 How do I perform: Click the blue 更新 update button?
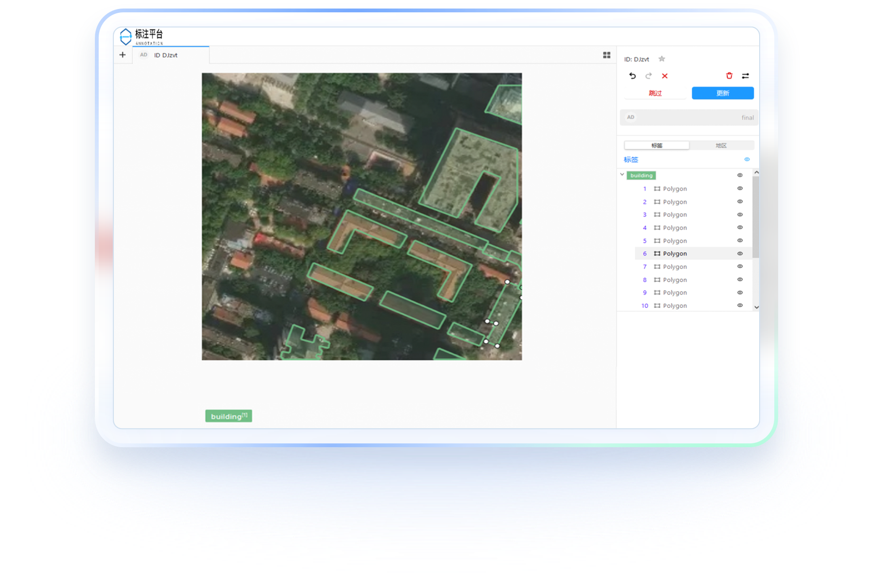click(x=722, y=93)
